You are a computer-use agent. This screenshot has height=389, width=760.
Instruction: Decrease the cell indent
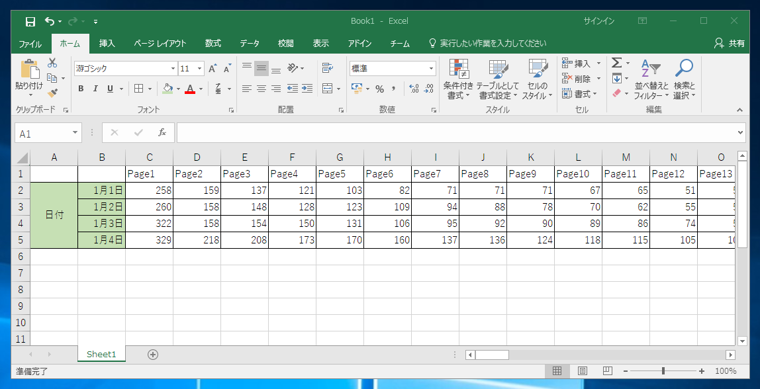pos(292,89)
